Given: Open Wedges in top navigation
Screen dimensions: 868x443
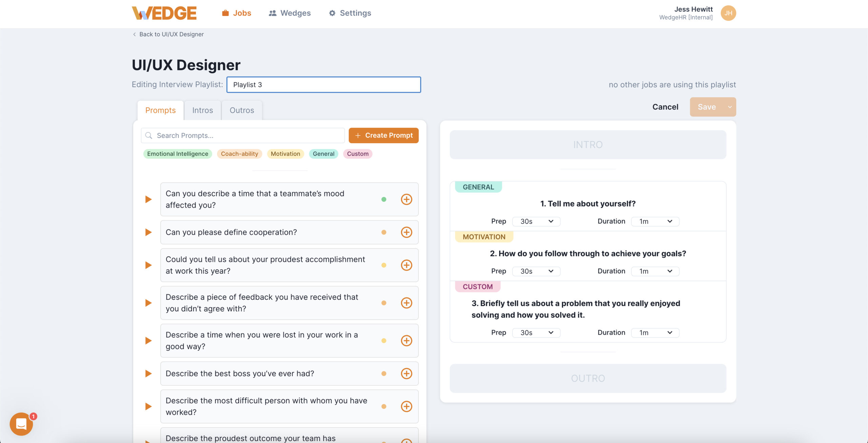Looking at the screenshot, I should click(x=290, y=13).
